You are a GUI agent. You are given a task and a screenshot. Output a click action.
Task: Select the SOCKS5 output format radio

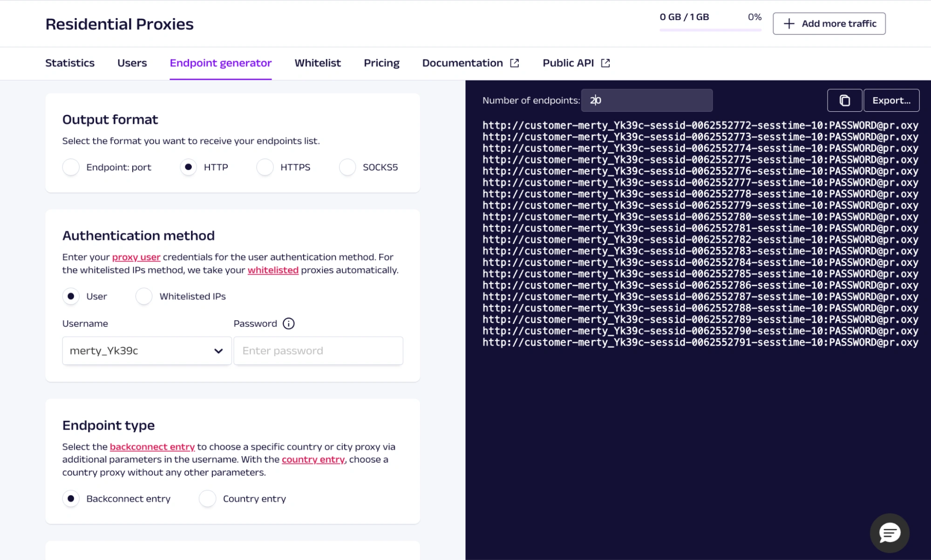pyautogui.click(x=347, y=167)
